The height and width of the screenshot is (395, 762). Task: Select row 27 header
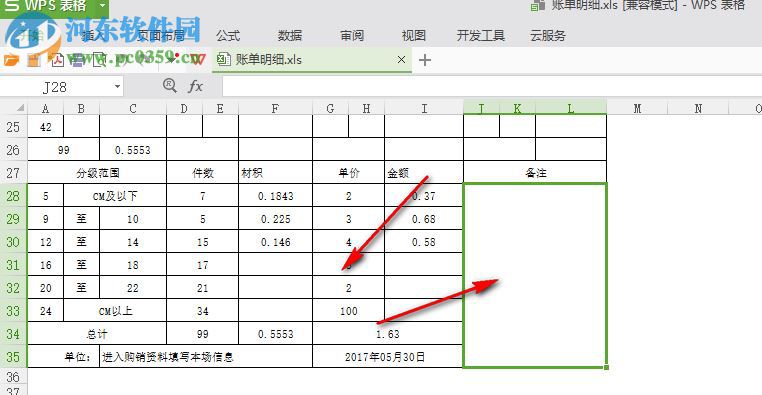[x=14, y=173]
